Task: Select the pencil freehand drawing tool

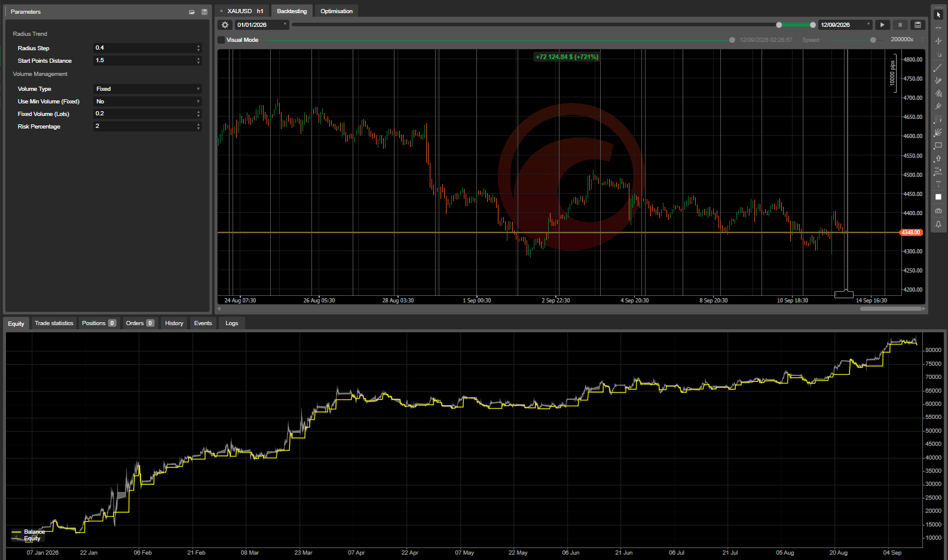Action: [x=938, y=81]
